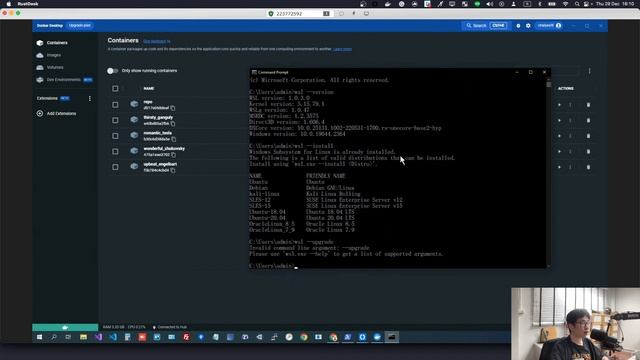Open more actions for romantic_tesla container
This screenshot has height=360, width=640.
(570, 136)
